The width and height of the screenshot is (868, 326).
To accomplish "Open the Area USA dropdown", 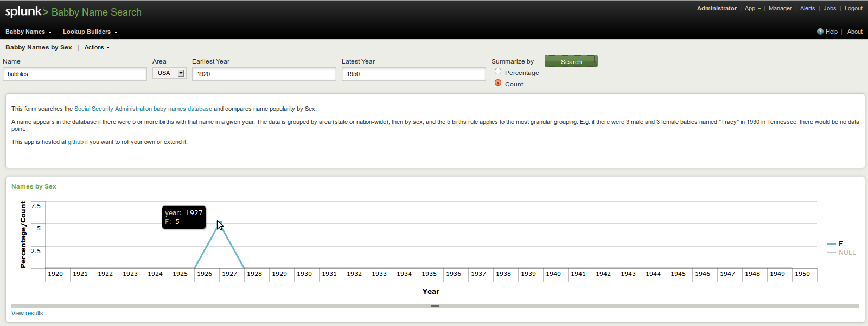I will (x=169, y=73).
